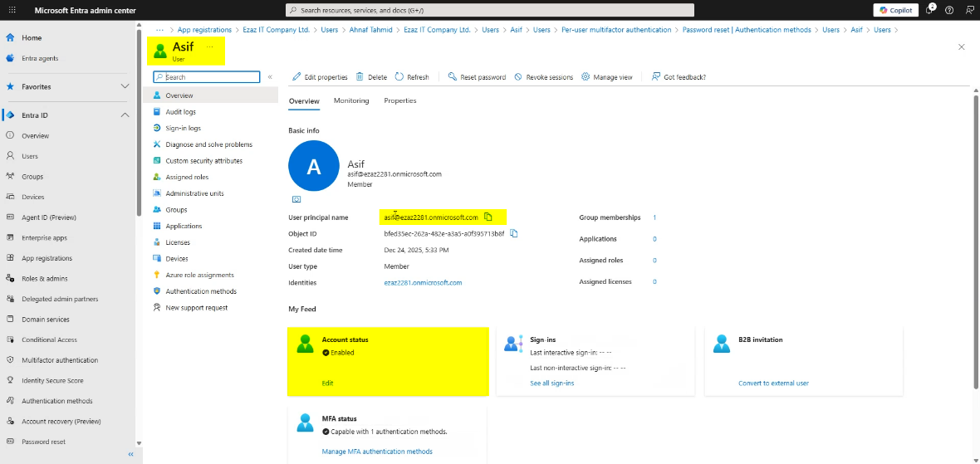The image size is (980, 464).
Task: Click Edit properties in toolbar
Action: point(320,77)
